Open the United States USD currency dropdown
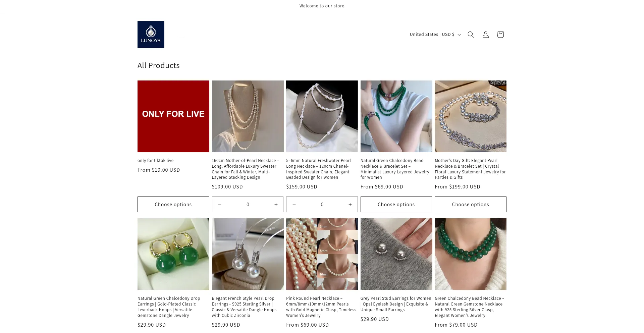 [434, 34]
